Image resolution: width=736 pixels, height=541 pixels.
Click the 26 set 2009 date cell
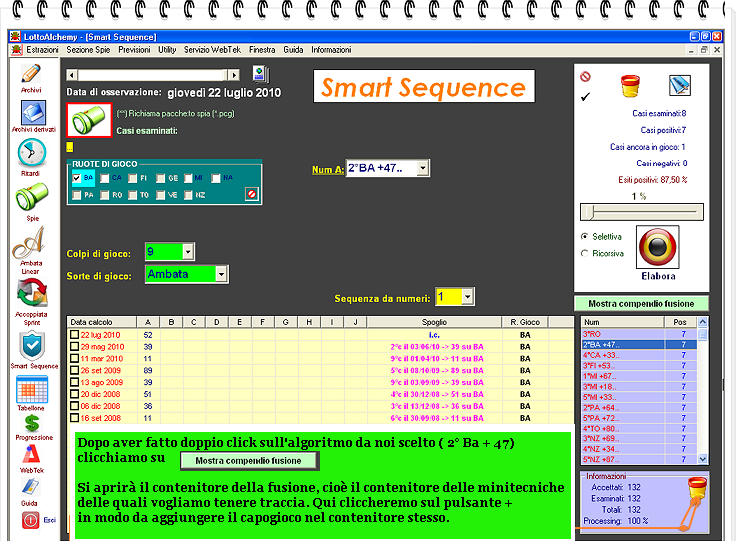coord(100,370)
